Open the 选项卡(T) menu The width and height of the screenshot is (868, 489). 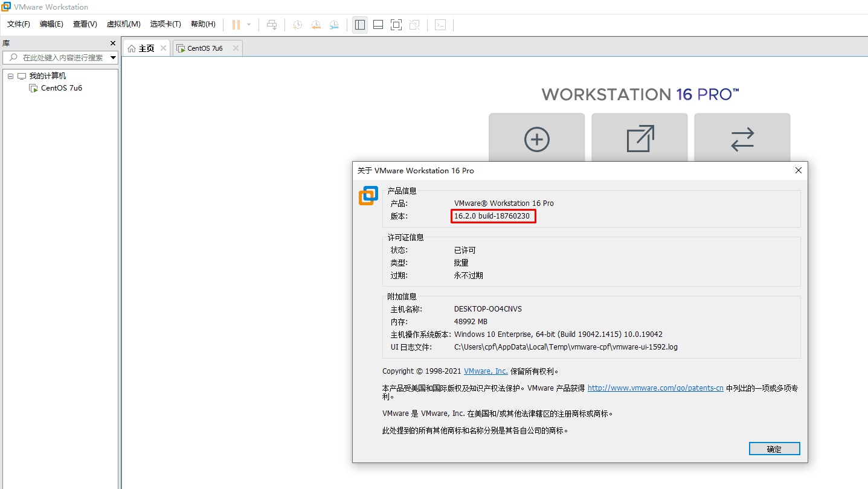[166, 24]
